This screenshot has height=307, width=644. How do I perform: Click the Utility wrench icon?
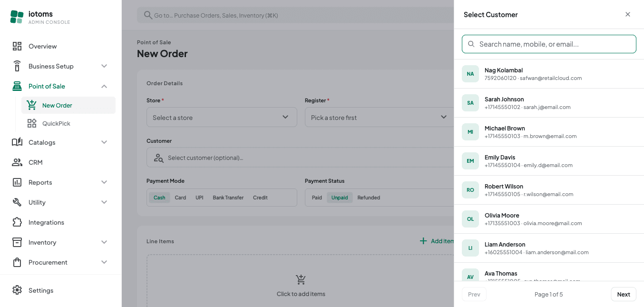pyautogui.click(x=17, y=202)
